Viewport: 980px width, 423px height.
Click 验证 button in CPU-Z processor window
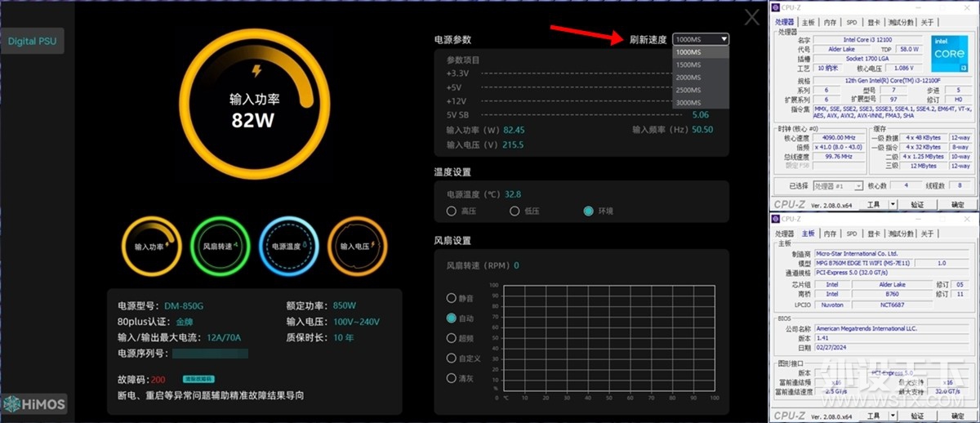point(917,204)
